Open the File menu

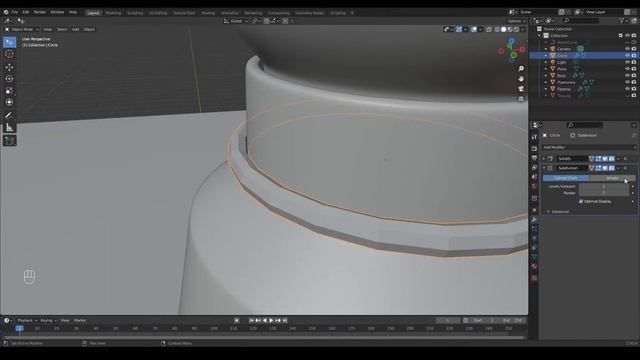pos(15,12)
